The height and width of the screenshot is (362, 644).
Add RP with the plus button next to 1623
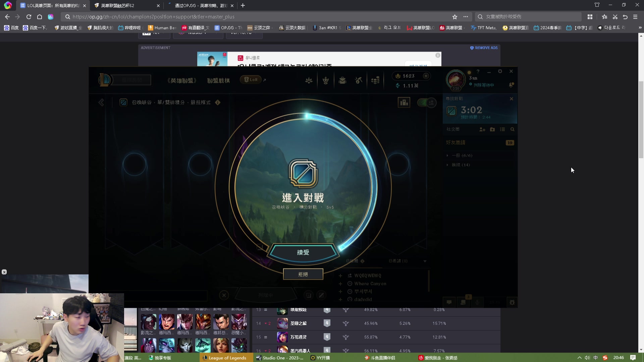click(426, 76)
